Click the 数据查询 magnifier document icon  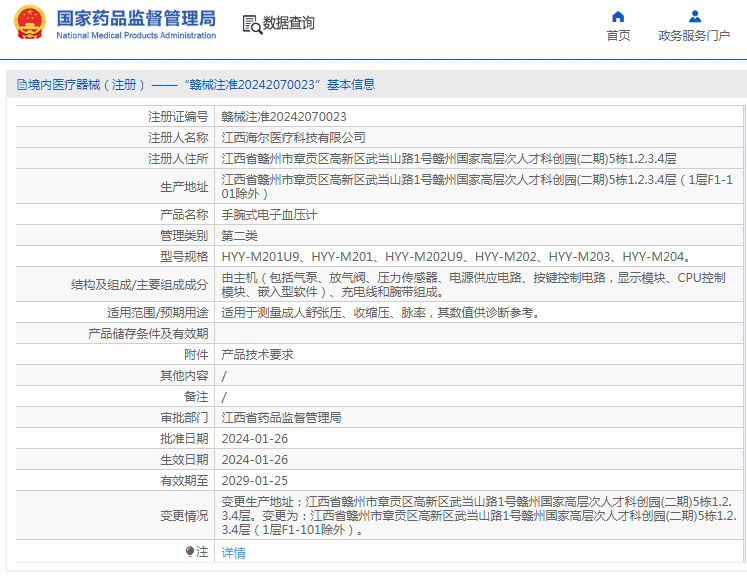(251, 24)
